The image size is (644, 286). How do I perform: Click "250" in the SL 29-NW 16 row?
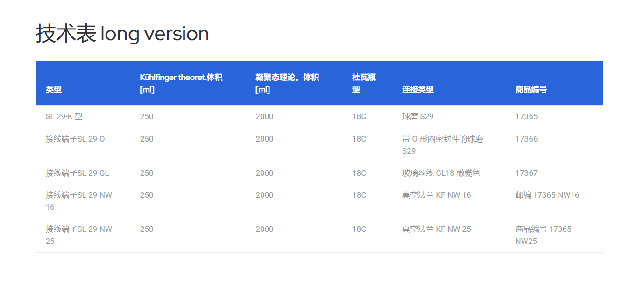(x=147, y=195)
